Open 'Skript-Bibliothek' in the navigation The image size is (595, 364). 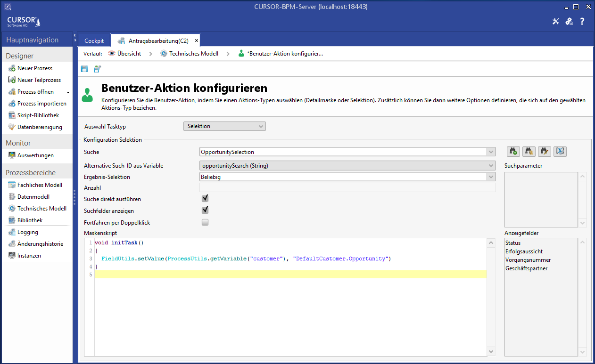coord(38,115)
